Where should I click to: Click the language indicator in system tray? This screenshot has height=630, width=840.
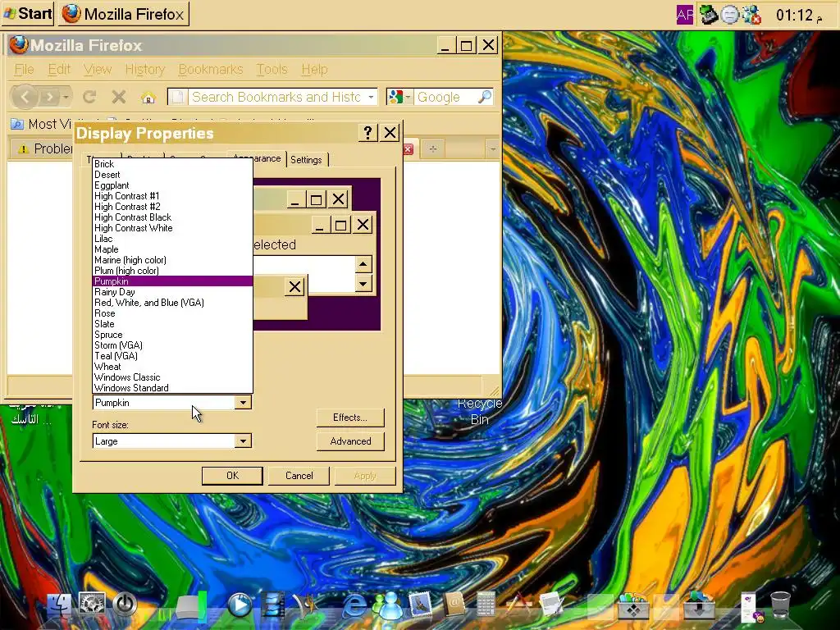685,15
